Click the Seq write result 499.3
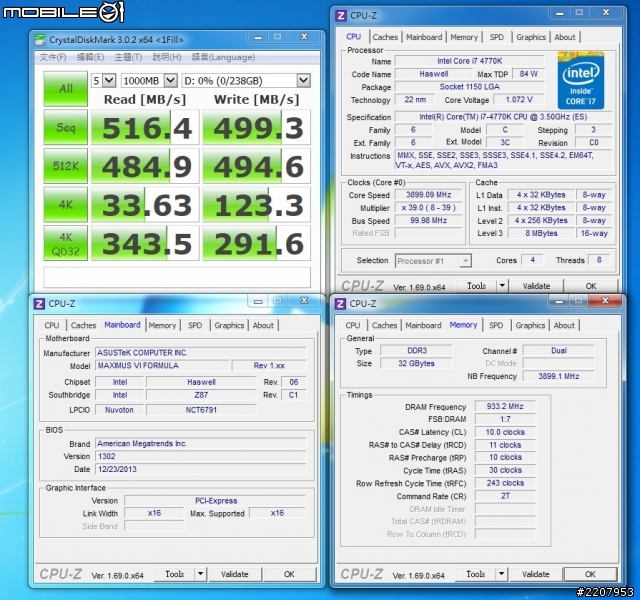Viewport: 640px width, 600px height. [x=256, y=127]
